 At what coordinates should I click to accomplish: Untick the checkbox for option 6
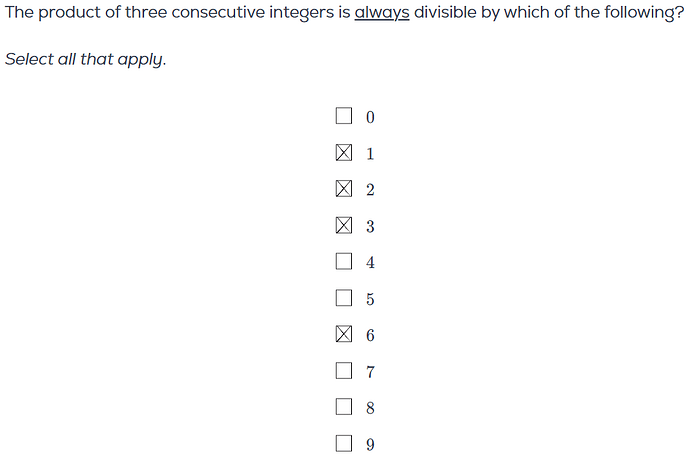click(x=344, y=335)
